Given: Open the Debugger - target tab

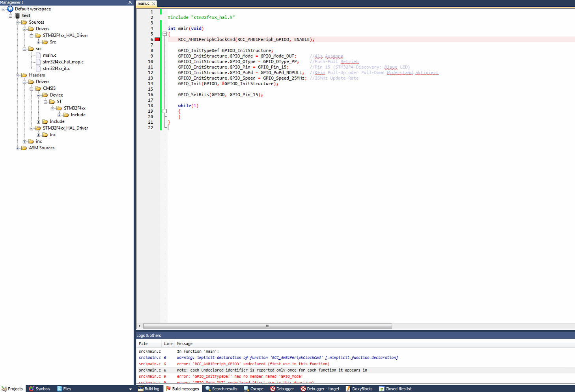Looking at the screenshot, I should [x=320, y=389].
